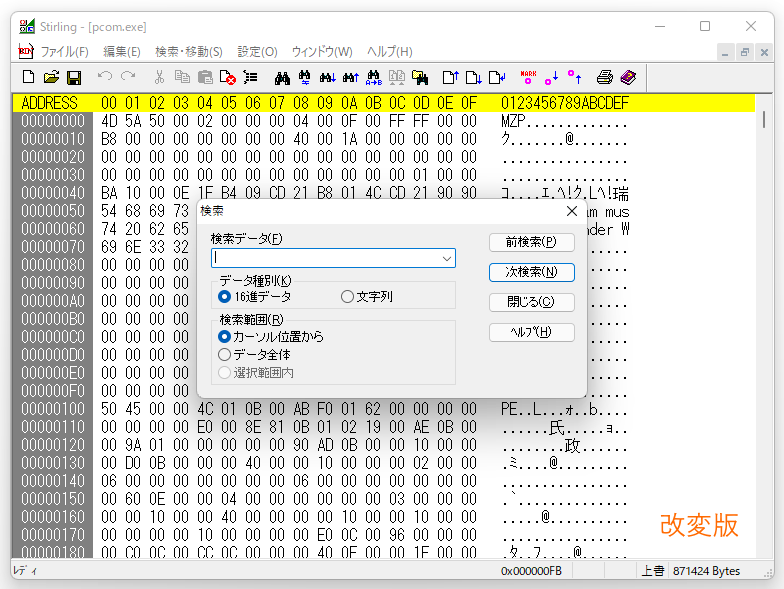The width and height of the screenshot is (784, 589).
Task: Click find-next binoculars down-arrow icon
Action: 328,78
